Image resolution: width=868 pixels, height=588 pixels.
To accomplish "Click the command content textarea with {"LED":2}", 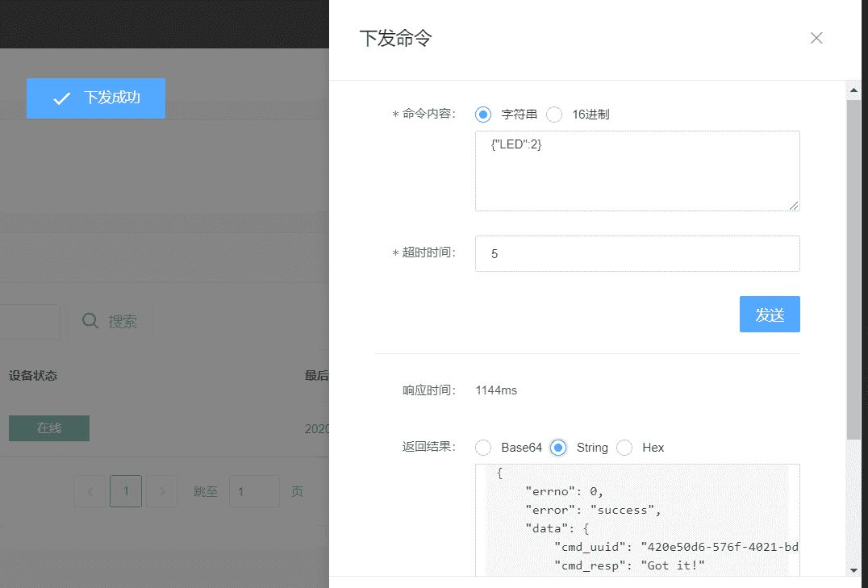I will (637, 171).
